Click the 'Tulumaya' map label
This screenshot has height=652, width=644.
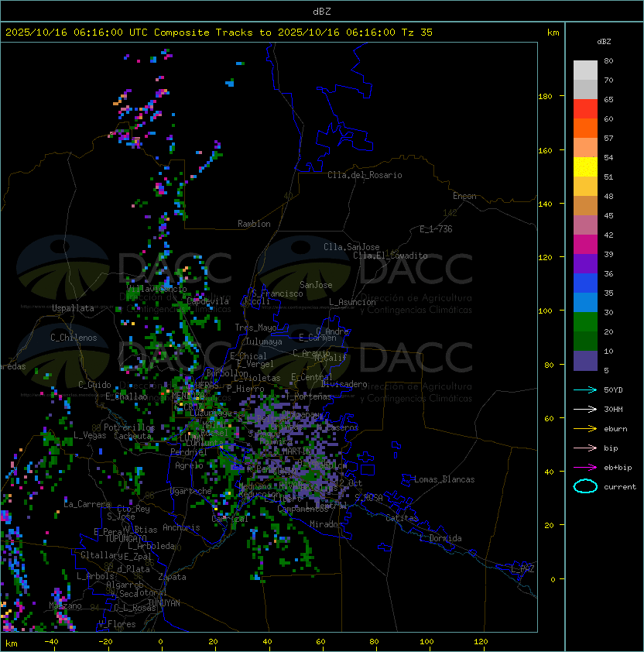pos(264,341)
